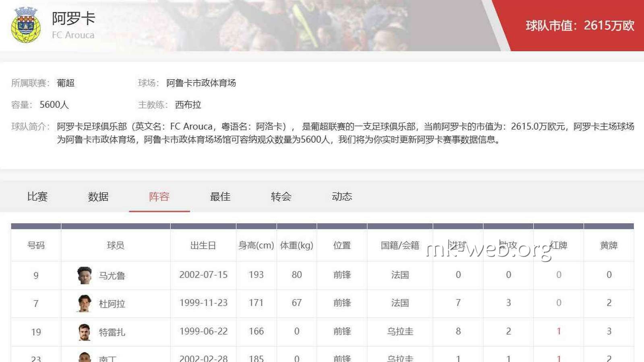Click jersey number 9

(x=36, y=276)
